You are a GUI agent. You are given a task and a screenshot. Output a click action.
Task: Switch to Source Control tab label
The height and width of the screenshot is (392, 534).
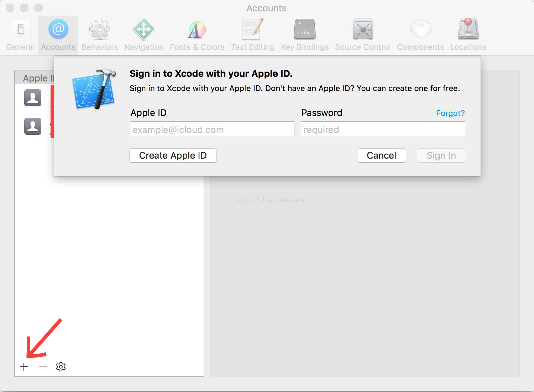363,47
